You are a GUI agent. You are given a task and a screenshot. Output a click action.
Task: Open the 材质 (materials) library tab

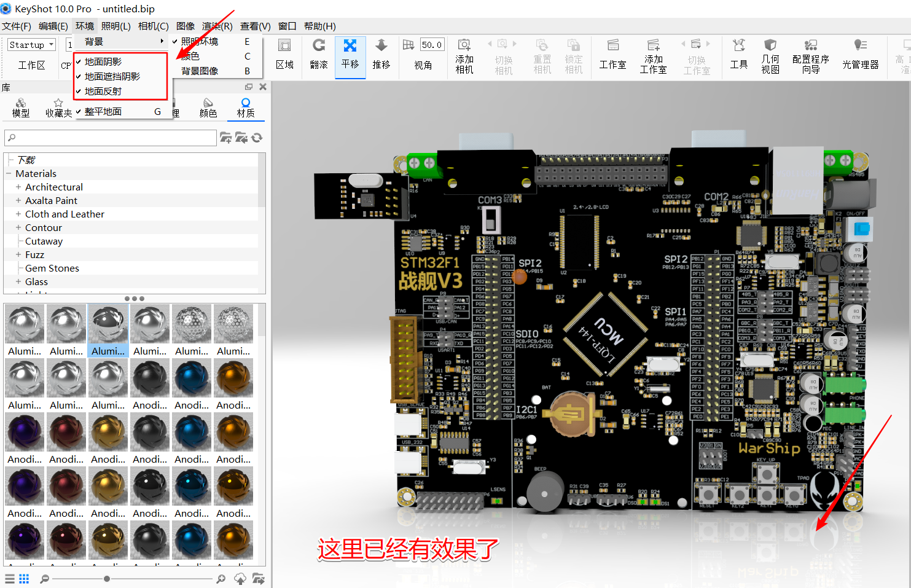coord(246,108)
